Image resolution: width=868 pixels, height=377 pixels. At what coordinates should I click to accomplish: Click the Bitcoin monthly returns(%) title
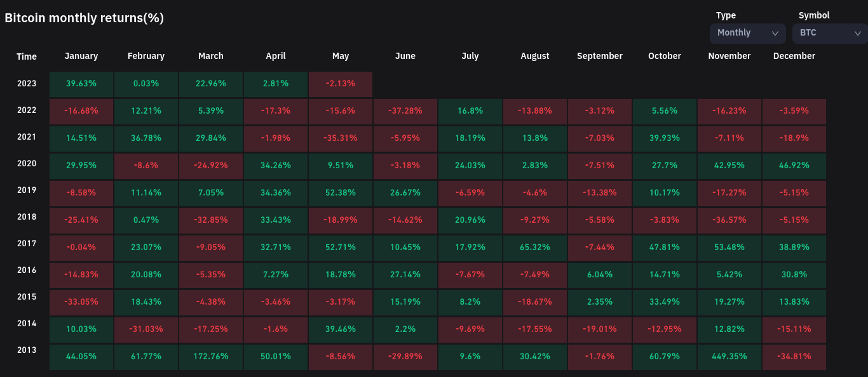click(85, 18)
